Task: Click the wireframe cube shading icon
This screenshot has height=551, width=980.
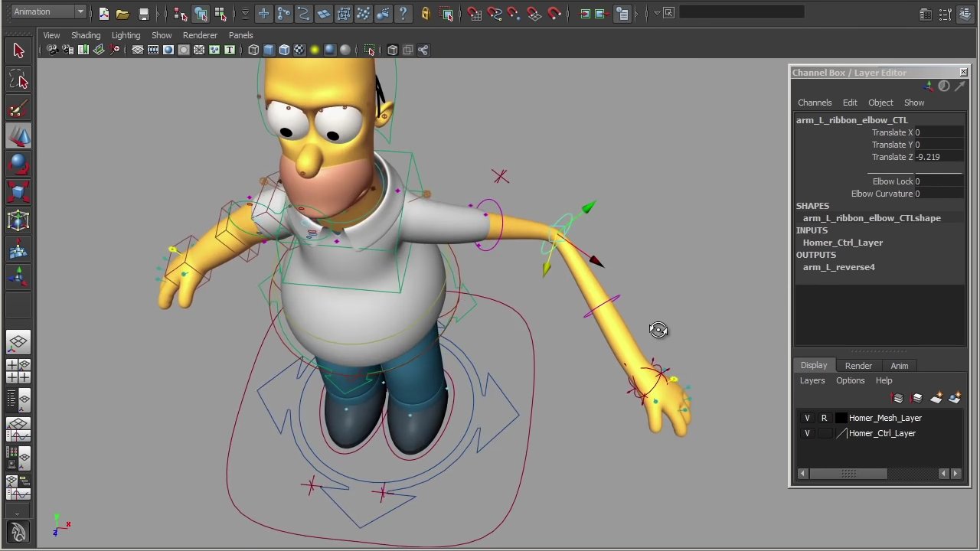Action: click(x=253, y=50)
